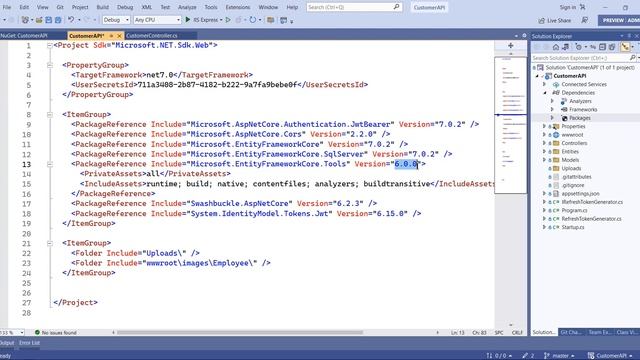The height and width of the screenshot is (360, 640).
Task: Select Startup.cs in Solution Explorer
Action: [x=573, y=227]
